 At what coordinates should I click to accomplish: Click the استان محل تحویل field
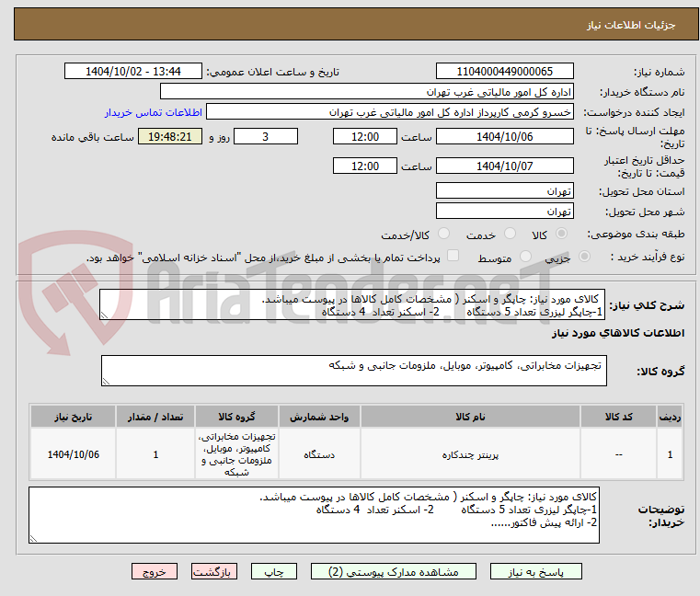pyautogui.click(x=504, y=191)
